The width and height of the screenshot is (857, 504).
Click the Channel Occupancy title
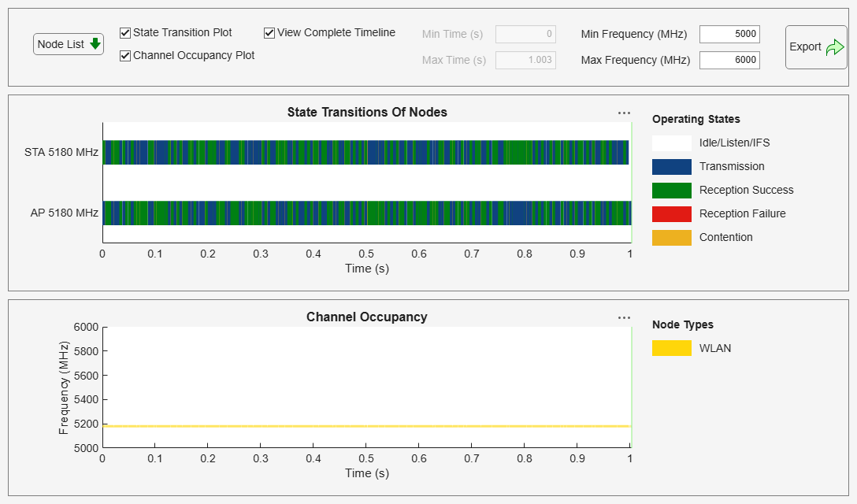pos(367,317)
